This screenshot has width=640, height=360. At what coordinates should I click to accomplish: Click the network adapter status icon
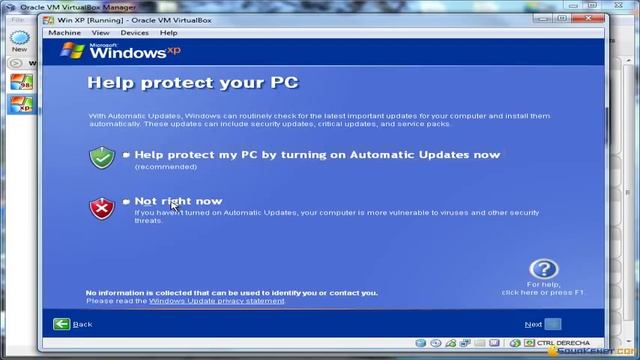[465, 343]
